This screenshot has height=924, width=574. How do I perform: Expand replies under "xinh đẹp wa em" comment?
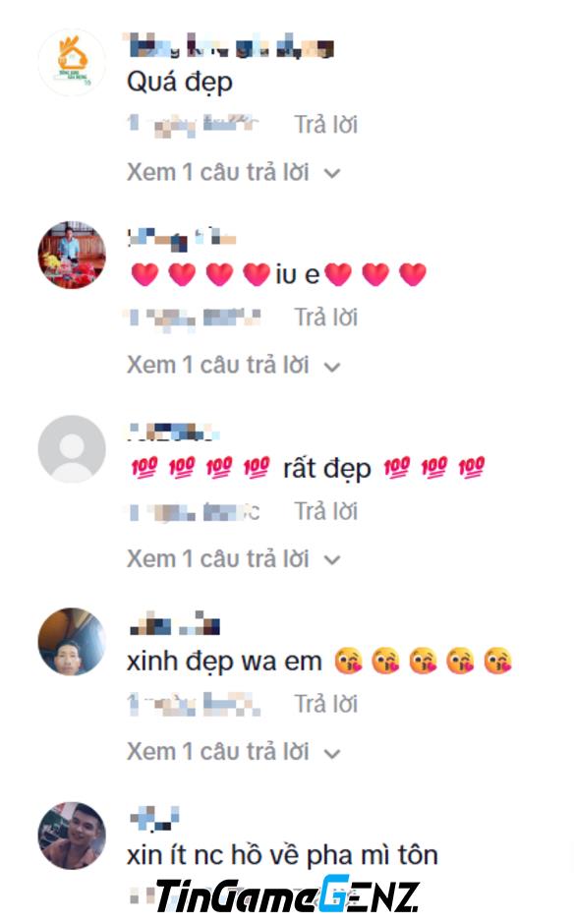pyautogui.click(x=233, y=752)
